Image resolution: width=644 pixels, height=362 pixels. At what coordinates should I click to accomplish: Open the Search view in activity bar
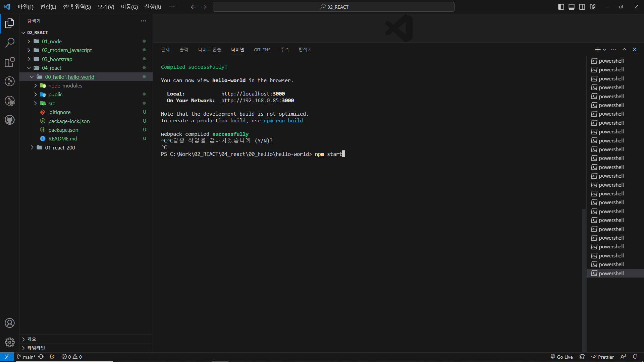tap(10, 43)
